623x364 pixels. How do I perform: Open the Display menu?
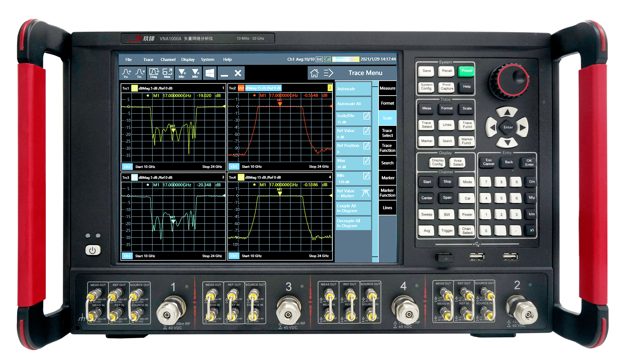188,60
